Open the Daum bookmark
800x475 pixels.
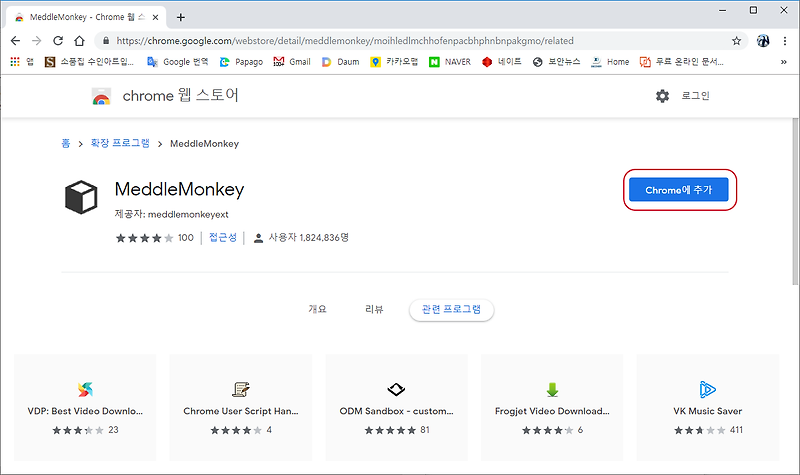pos(340,62)
